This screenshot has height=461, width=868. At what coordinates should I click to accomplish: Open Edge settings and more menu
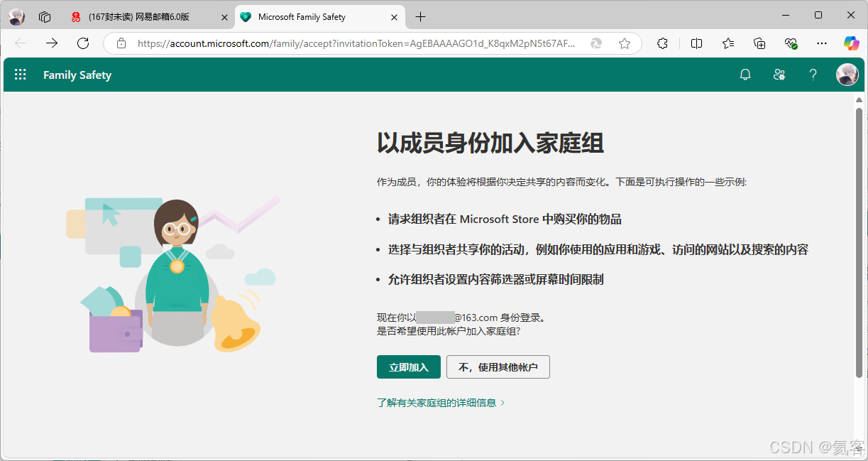(822, 43)
